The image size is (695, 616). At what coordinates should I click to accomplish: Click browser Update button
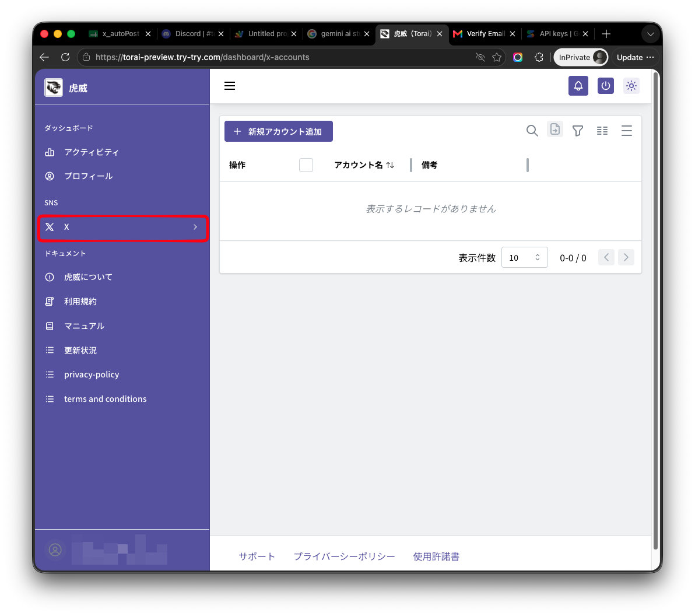[x=635, y=57]
